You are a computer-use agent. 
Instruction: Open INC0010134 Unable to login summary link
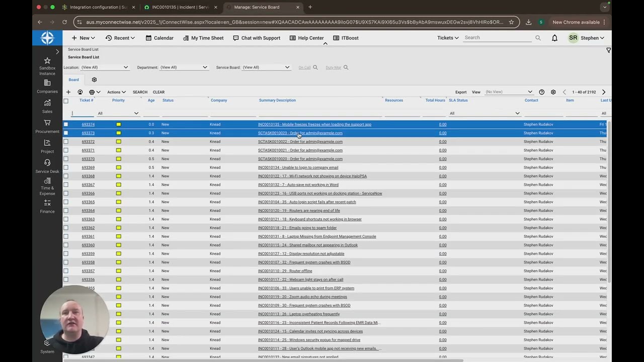pos(298,167)
